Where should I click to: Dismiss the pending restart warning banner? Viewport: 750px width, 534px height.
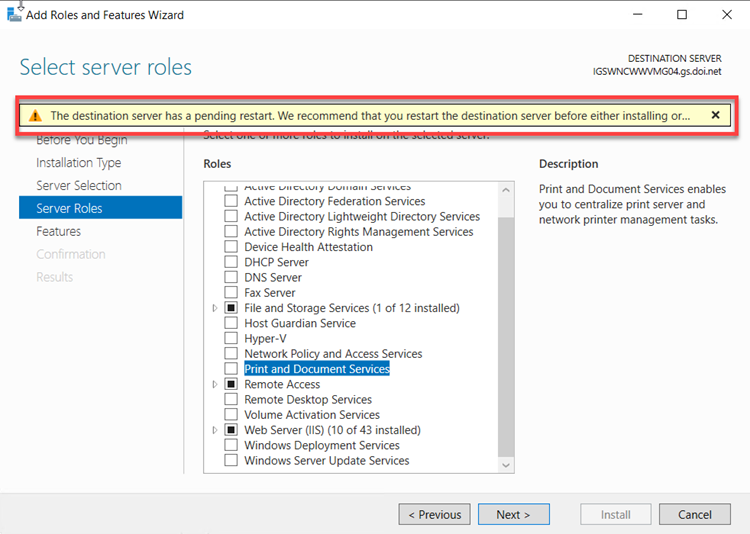715,115
